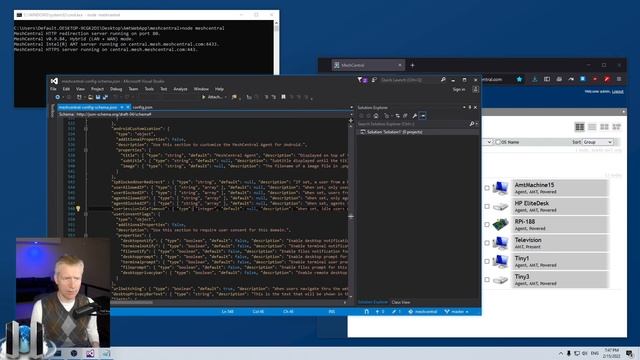Open the Debug menu in Visual Studio
The width and height of the screenshot is (640, 360).
[x=116, y=89]
